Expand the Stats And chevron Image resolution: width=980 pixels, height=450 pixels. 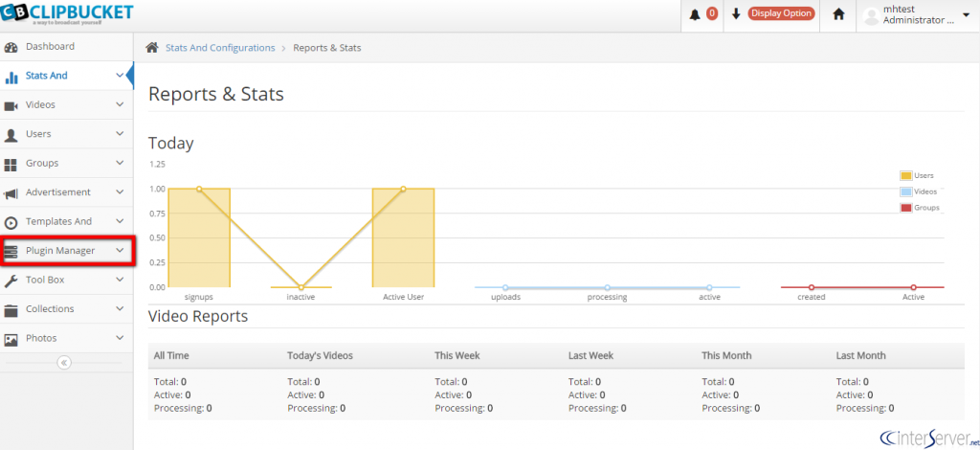[x=120, y=76]
